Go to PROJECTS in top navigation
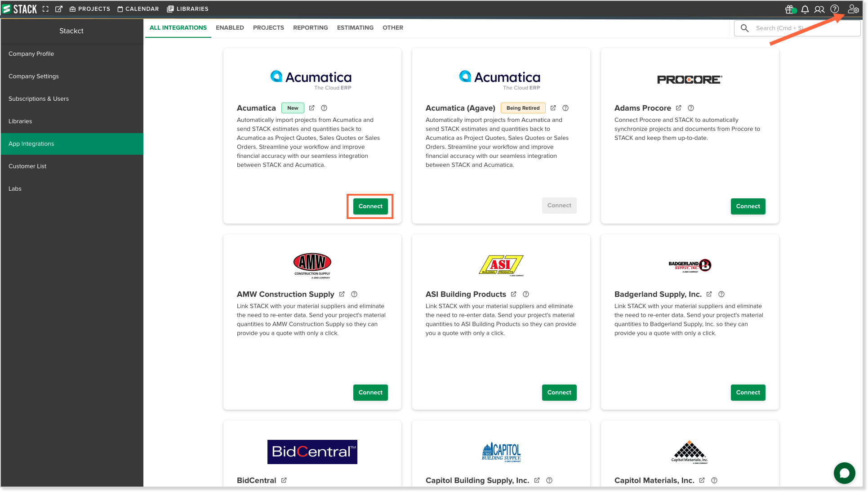Viewport: 868px width, 492px height. coord(90,9)
